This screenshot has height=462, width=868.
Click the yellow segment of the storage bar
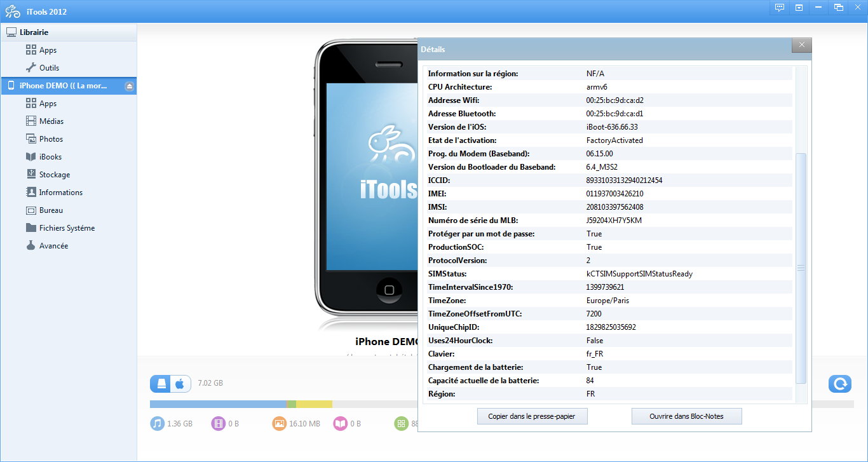click(x=314, y=404)
